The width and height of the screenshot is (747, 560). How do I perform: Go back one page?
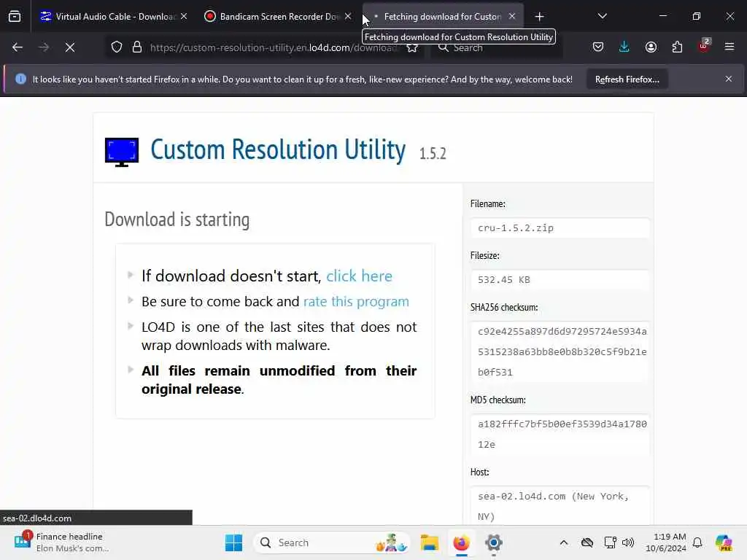tap(18, 47)
